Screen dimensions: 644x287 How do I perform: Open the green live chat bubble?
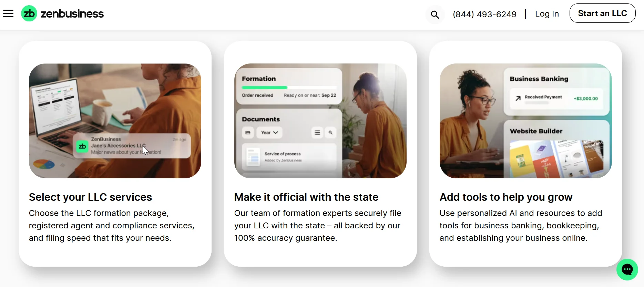[627, 269]
